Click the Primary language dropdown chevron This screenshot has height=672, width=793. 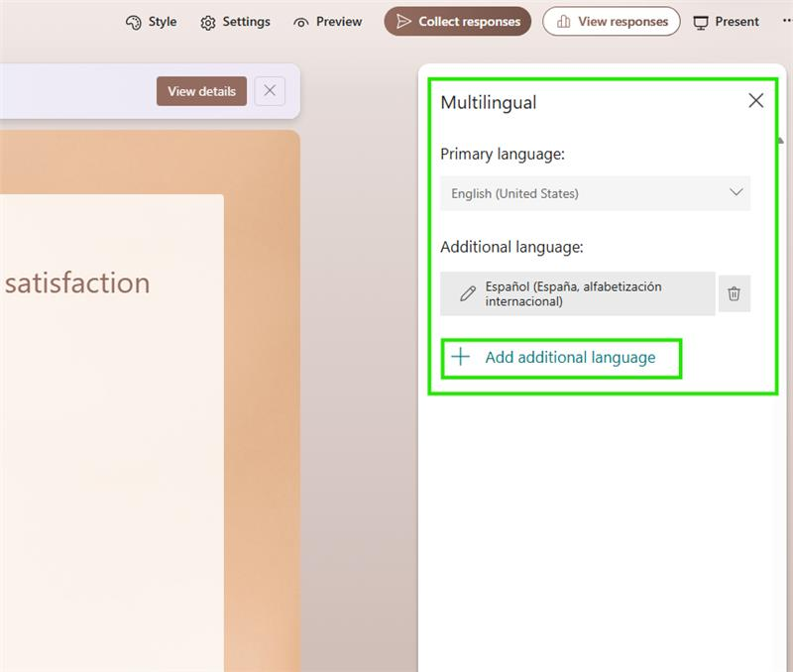tap(736, 193)
